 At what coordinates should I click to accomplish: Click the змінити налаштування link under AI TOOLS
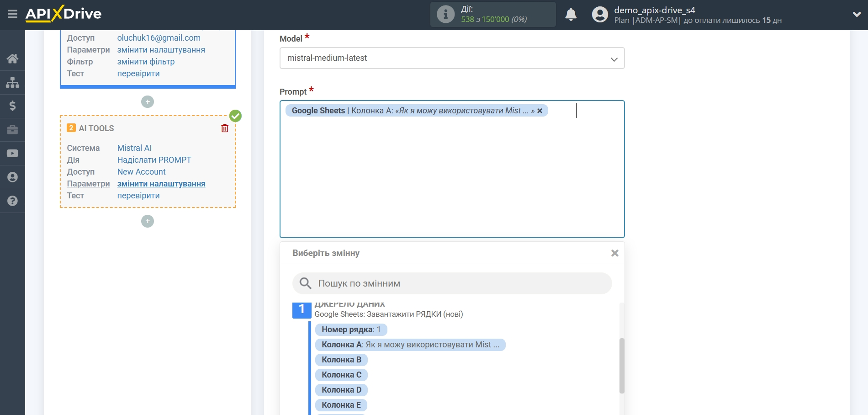pyautogui.click(x=161, y=184)
